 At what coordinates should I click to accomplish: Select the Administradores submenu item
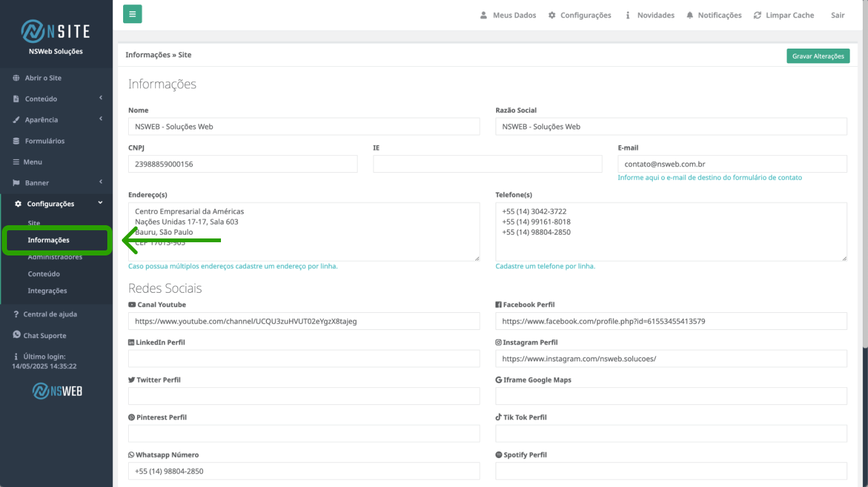click(x=55, y=257)
